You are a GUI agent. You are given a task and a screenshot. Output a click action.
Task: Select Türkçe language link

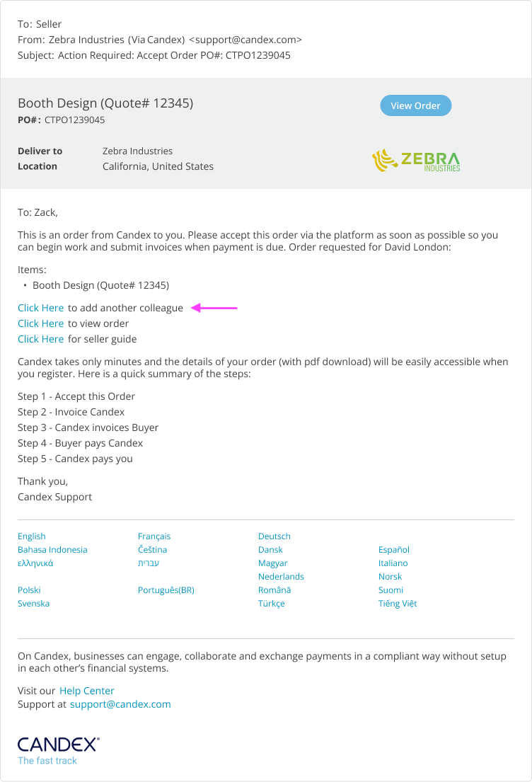point(272,604)
